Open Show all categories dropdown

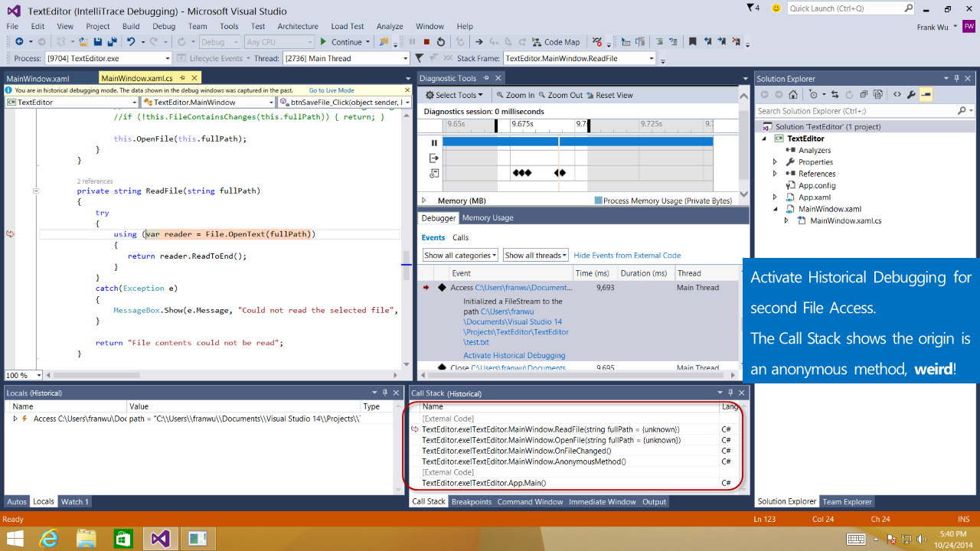[460, 256]
